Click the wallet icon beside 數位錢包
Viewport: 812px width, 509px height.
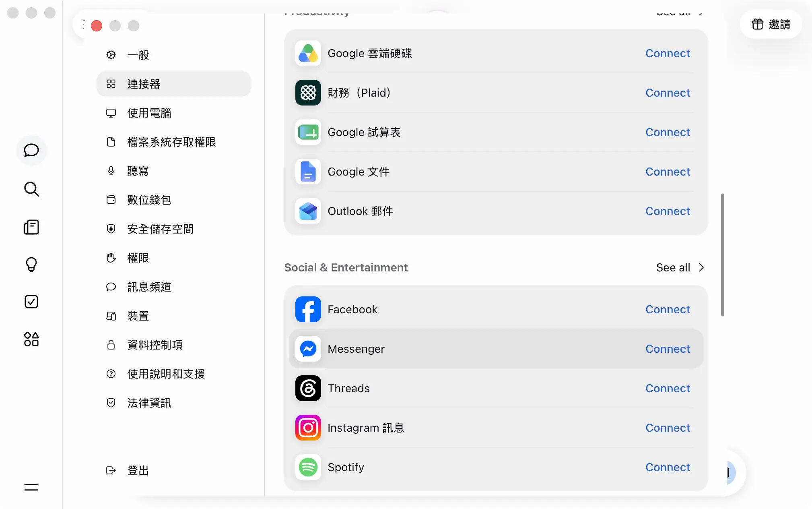pos(111,200)
